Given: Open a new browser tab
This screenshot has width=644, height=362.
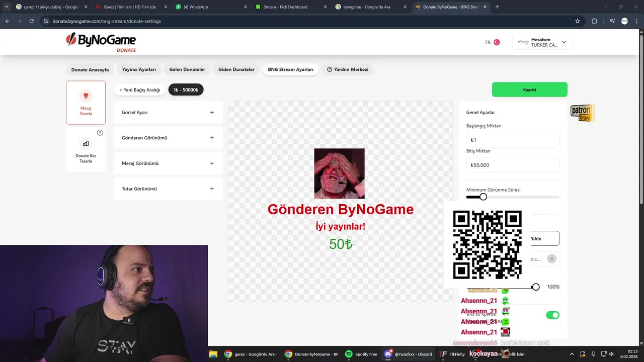Looking at the screenshot, I should point(497,7).
